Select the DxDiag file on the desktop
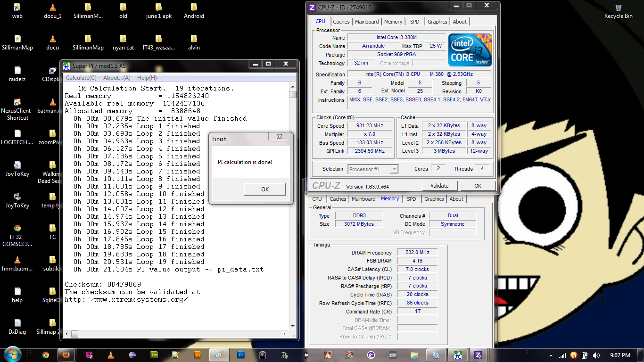The width and height of the screenshot is (644, 362). 17,327
